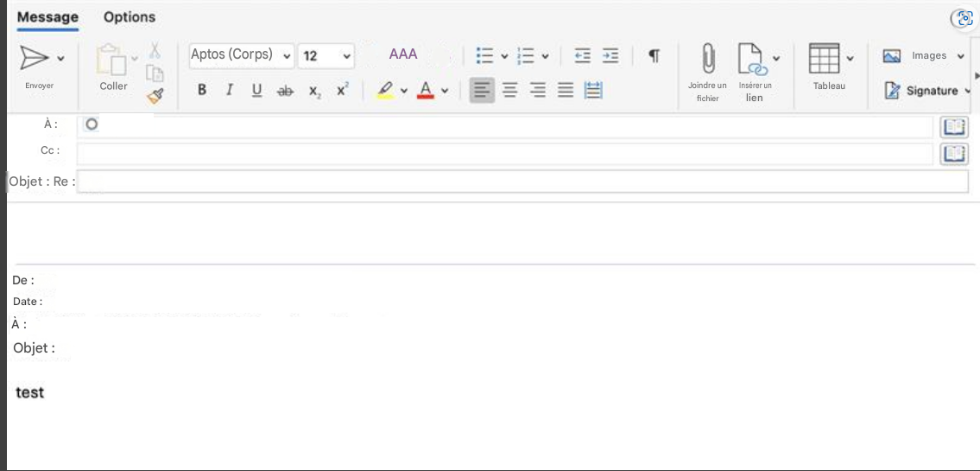
Task: Click the Signature label text
Action: [x=932, y=92]
